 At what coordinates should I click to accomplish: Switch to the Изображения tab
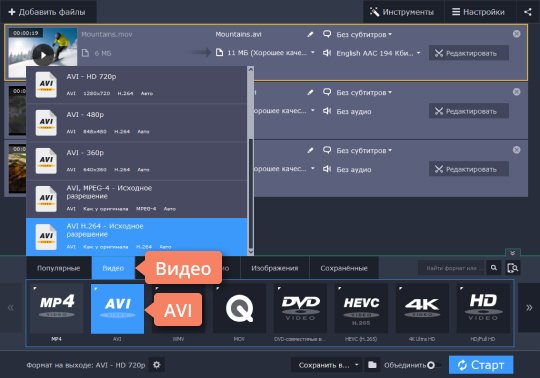pos(275,268)
